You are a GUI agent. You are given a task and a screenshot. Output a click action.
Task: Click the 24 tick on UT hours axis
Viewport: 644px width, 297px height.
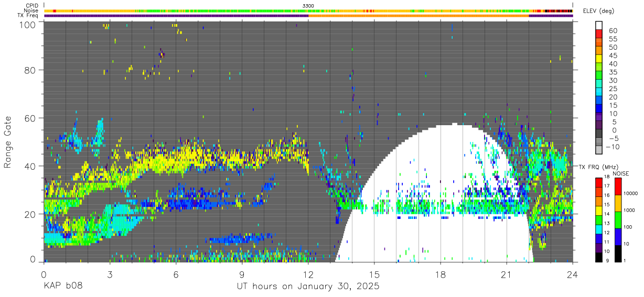coord(573,274)
